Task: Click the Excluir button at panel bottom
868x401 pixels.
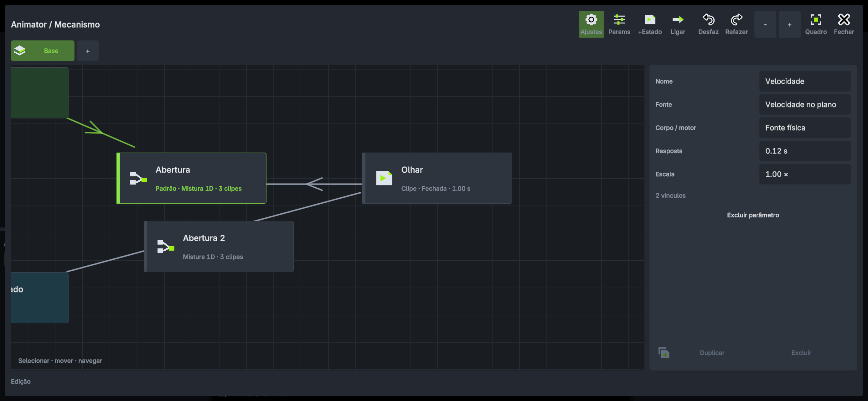Action: pos(801,353)
